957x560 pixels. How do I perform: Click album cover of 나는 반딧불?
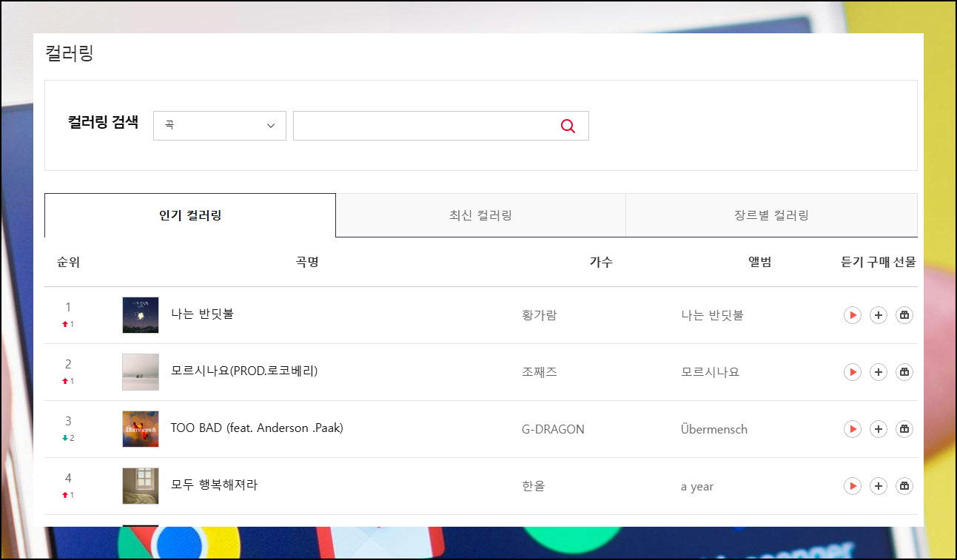pyautogui.click(x=141, y=315)
